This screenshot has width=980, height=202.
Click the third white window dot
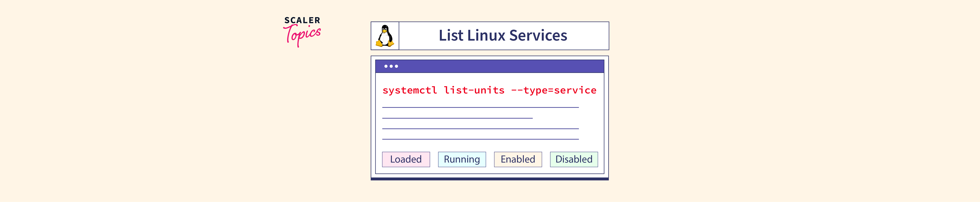(396, 66)
